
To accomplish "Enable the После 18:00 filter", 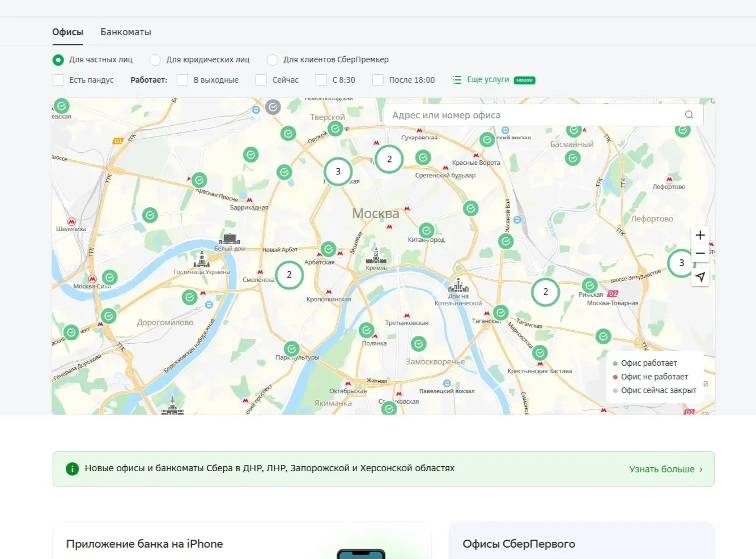I will (377, 80).
